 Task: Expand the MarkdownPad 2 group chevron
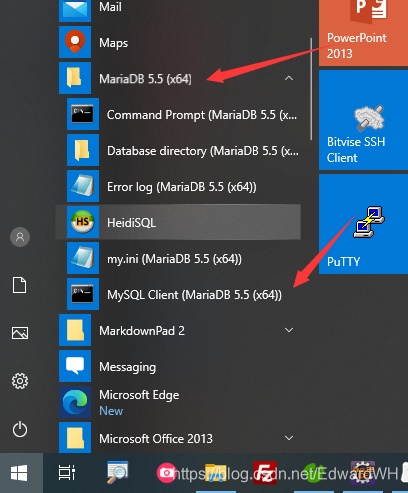[289, 330]
